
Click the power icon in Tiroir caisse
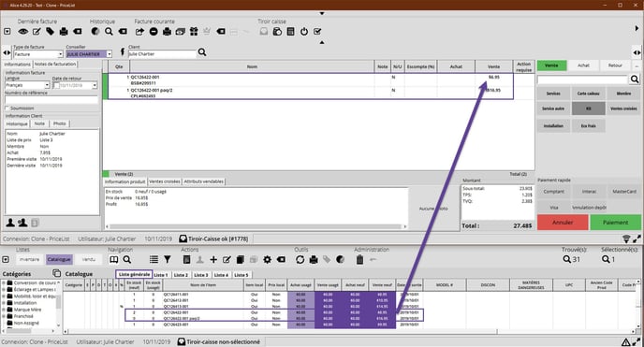click(304, 32)
